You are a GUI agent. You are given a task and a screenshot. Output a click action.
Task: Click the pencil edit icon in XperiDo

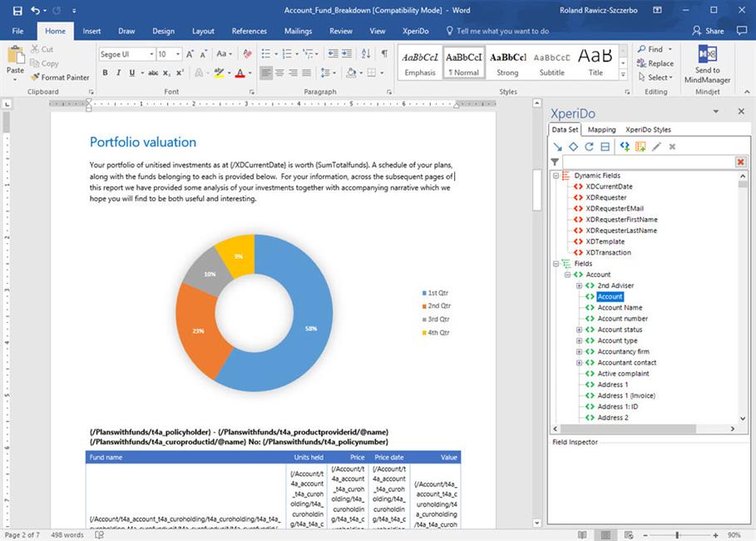(x=656, y=146)
